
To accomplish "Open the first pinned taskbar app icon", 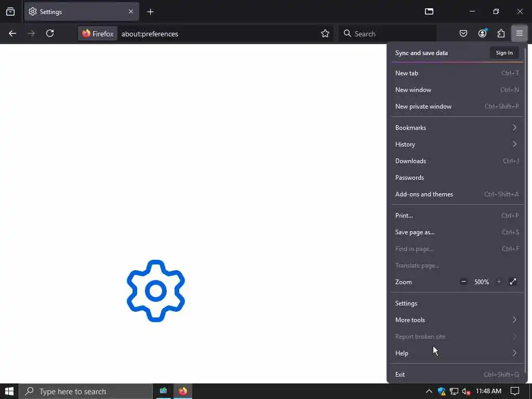I will [x=163, y=391].
